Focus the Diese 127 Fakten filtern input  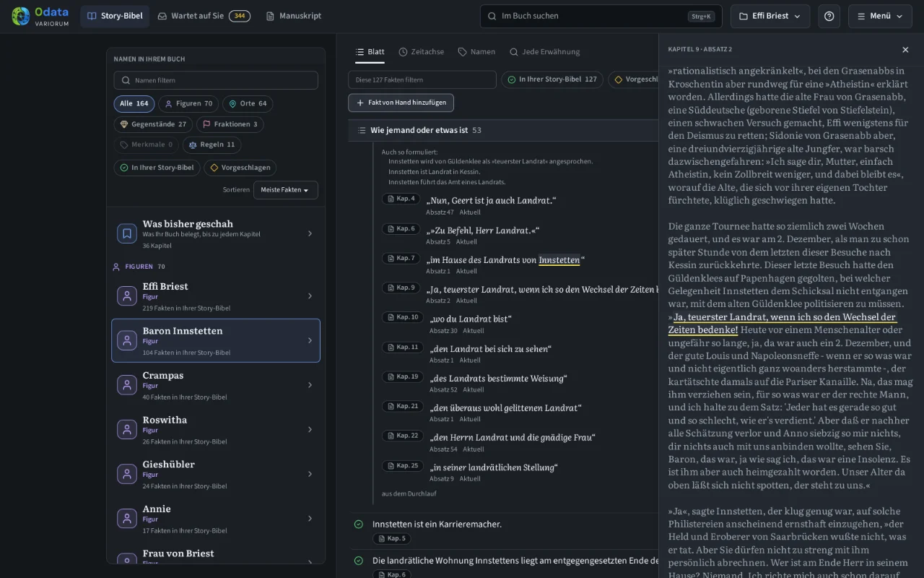point(422,79)
